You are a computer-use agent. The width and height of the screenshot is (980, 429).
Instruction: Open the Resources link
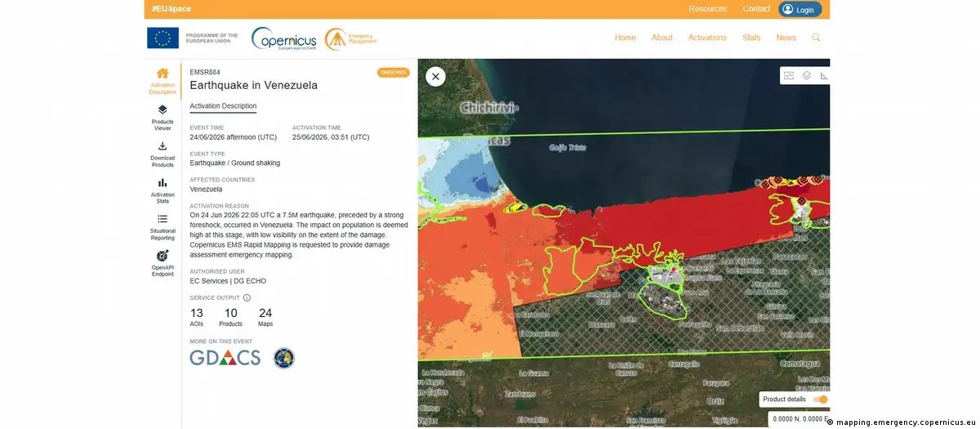point(708,9)
